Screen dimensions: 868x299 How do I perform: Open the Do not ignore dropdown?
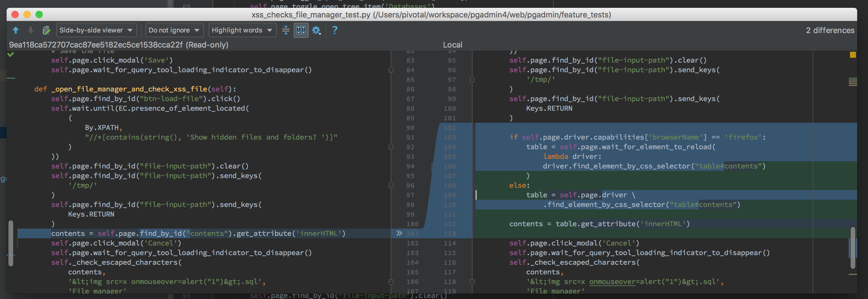click(x=174, y=30)
